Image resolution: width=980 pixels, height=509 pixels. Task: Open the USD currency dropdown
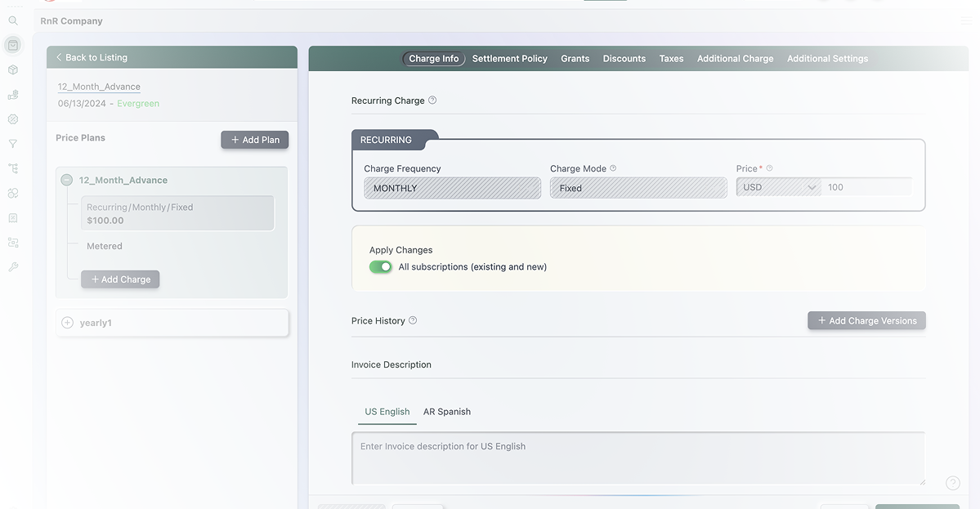778,187
